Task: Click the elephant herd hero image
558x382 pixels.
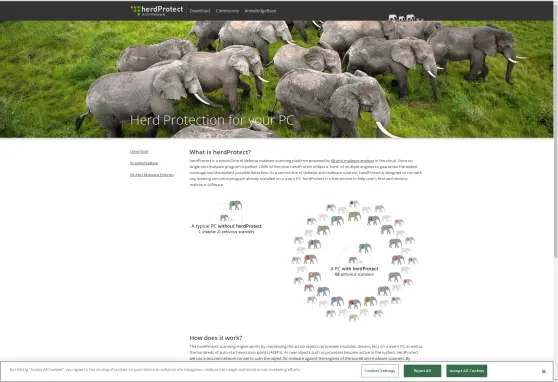Action: (277, 79)
